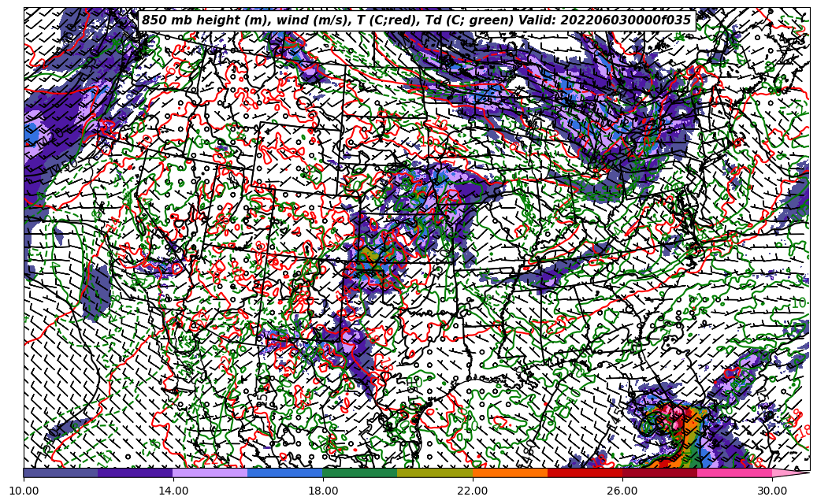Image resolution: width=817 pixels, height=504 pixels.
Task: Click the 30.00 colorbar tick label
Action: 772,491
